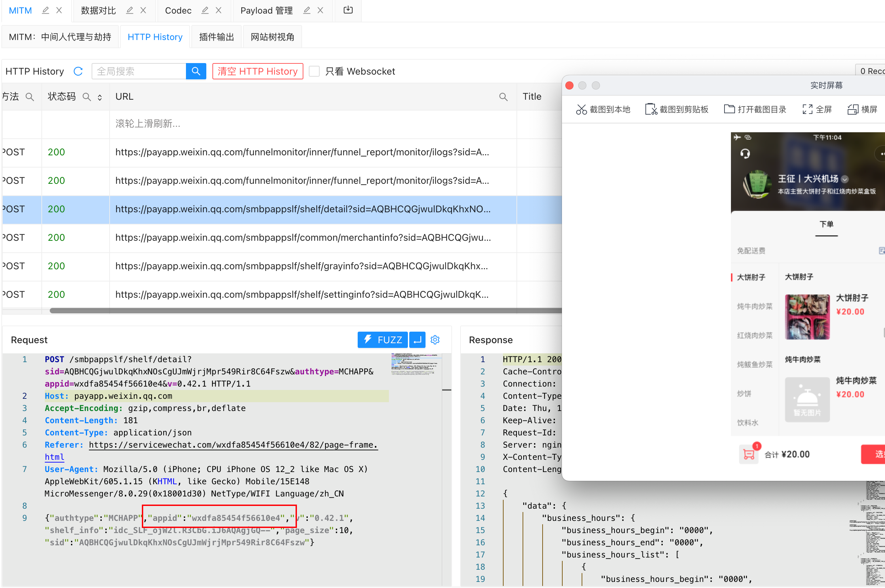The width and height of the screenshot is (885, 588).
Task: Click the import icon after the tabs
Action: tap(348, 10)
